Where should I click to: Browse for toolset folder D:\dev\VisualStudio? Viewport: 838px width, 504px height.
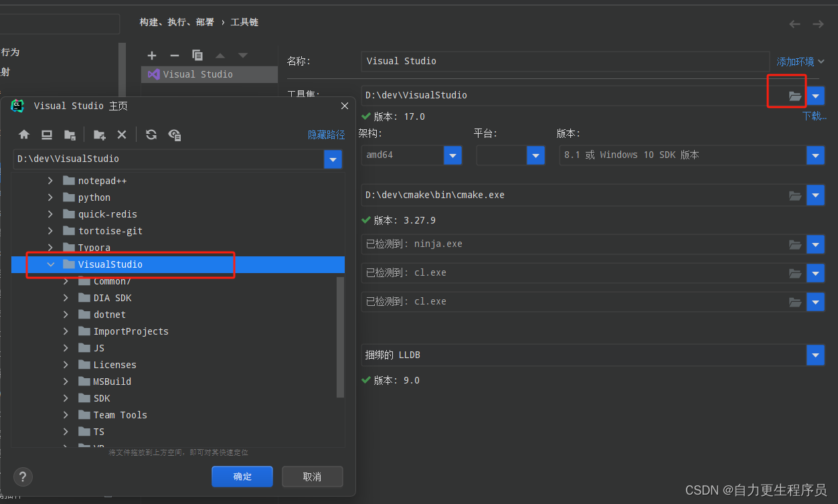[794, 96]
